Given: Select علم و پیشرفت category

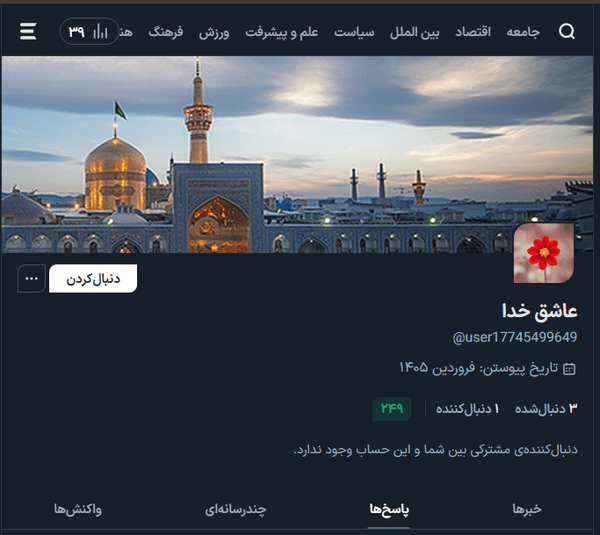Looking at the screenshot, I should [x=282, y=32].
